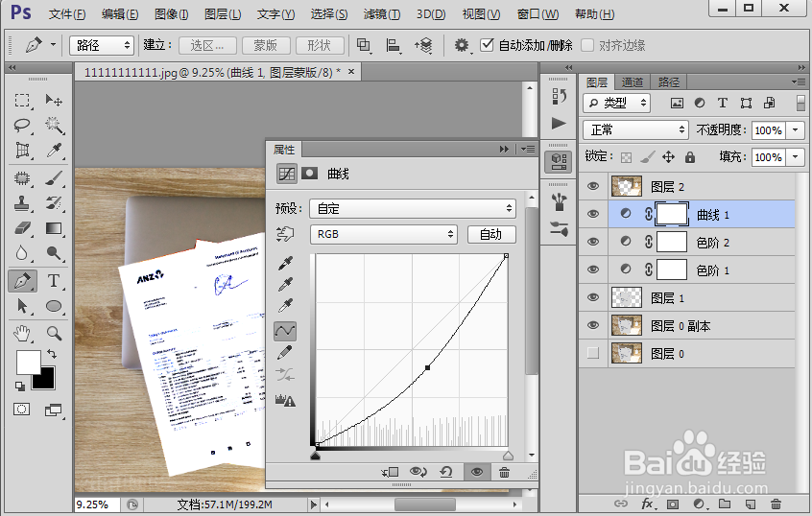Select the Crop tool
Viewport: 812px width, 516px height.
click(x=22, y=150)
